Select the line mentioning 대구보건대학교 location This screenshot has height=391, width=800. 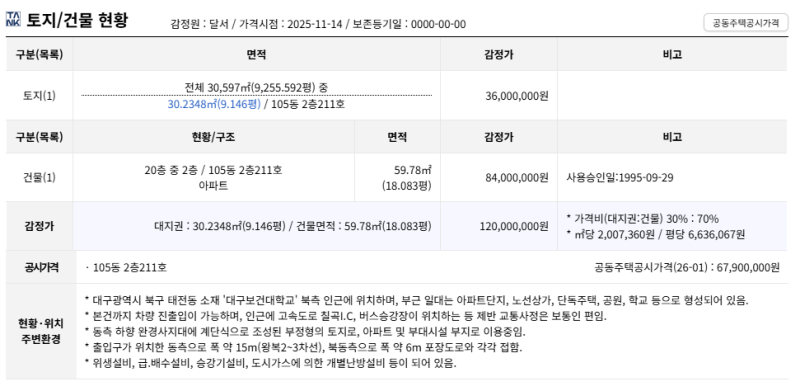point(416,300)
